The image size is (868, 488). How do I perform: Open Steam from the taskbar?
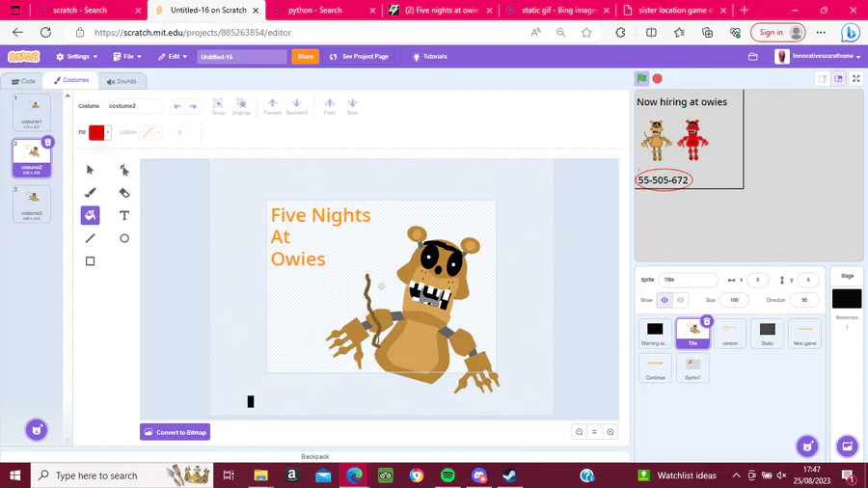click(510, 475)
